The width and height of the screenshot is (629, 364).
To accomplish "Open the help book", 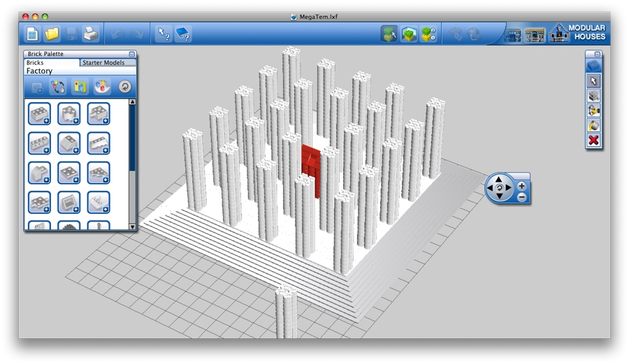I will [183, 34].
